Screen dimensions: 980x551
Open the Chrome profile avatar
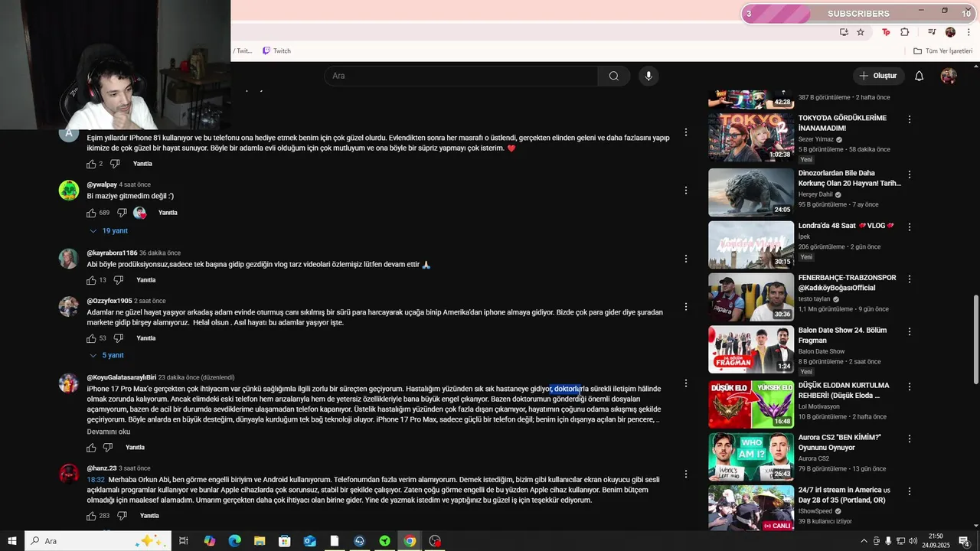(950, 32)
